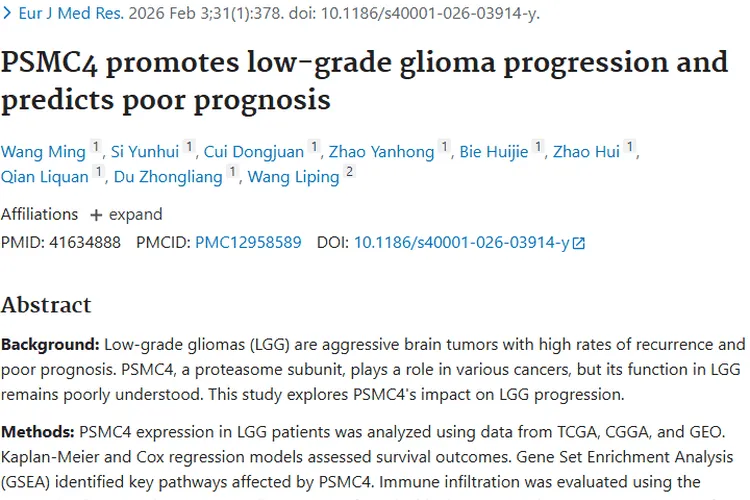
Task: Click the PMID number 41634888
Action: (x=84, y=242)
